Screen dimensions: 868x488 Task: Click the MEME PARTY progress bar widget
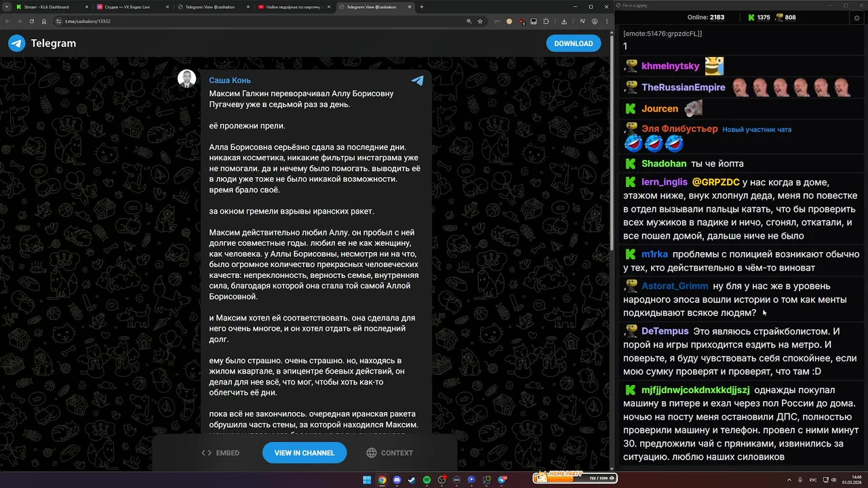(575, 477)
